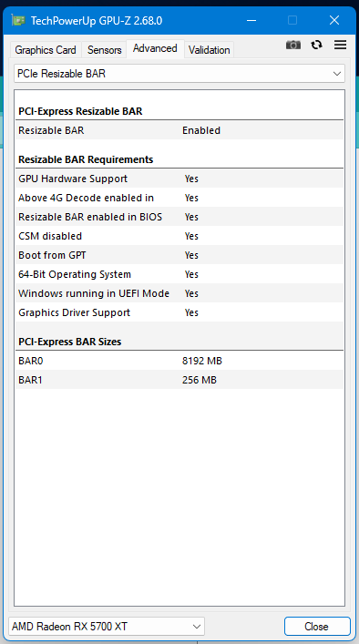359x644 pixels.
Task: Minimize the GPU-Z window
Action: click(x=251, y=20)
